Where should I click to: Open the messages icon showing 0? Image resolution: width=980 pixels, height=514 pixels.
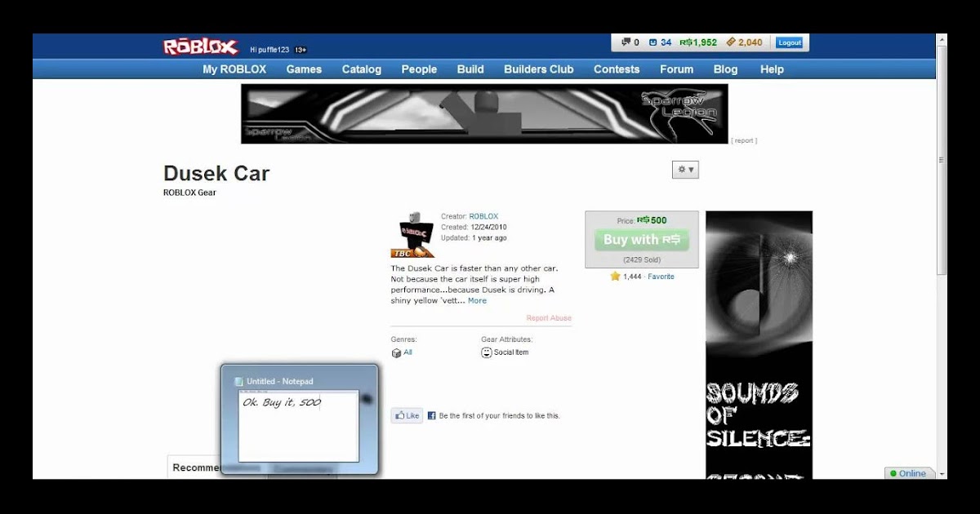click(x=626, y=42)
